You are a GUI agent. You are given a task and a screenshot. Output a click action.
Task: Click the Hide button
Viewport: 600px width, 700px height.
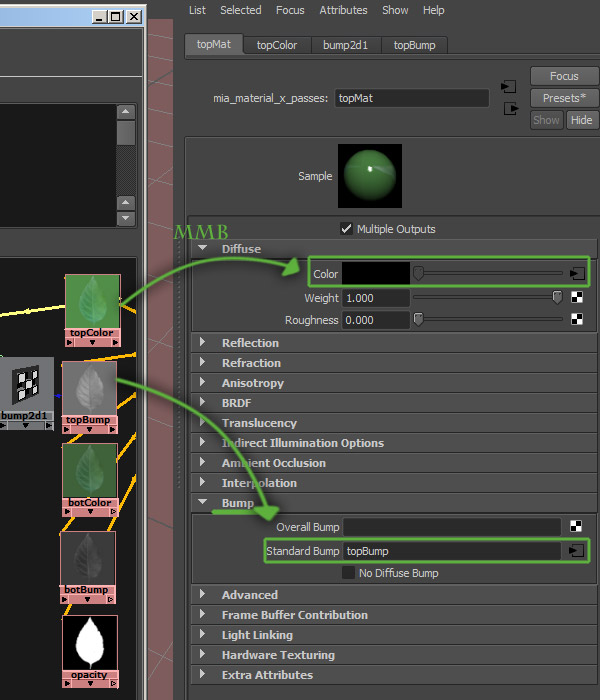(x=582, y=120)
